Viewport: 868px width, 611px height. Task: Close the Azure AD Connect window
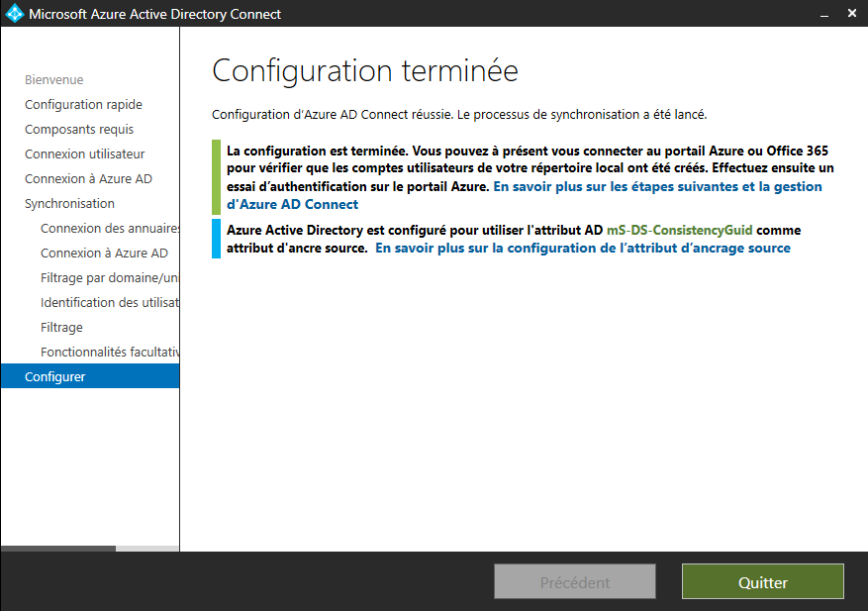pyautogui.click(x=852, y=13)
